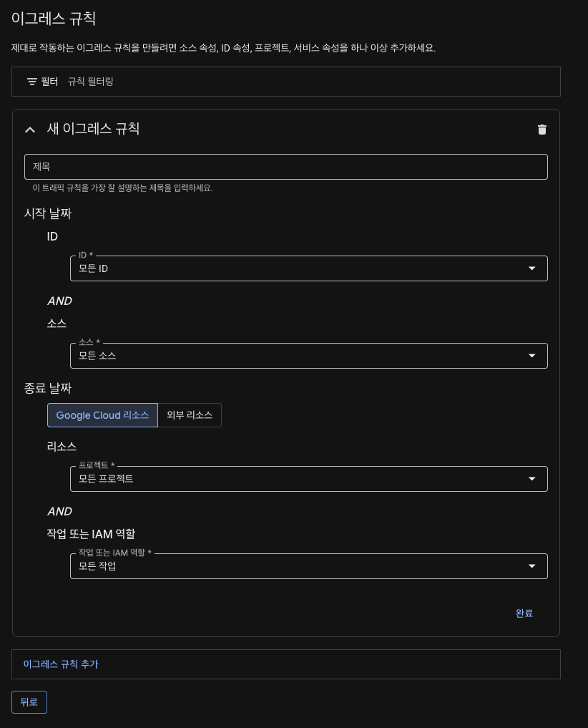Collapse the 새 이그레스 규칙 panel chevron
This screenshot has width=588, height=728.
(x=30, y=130)
